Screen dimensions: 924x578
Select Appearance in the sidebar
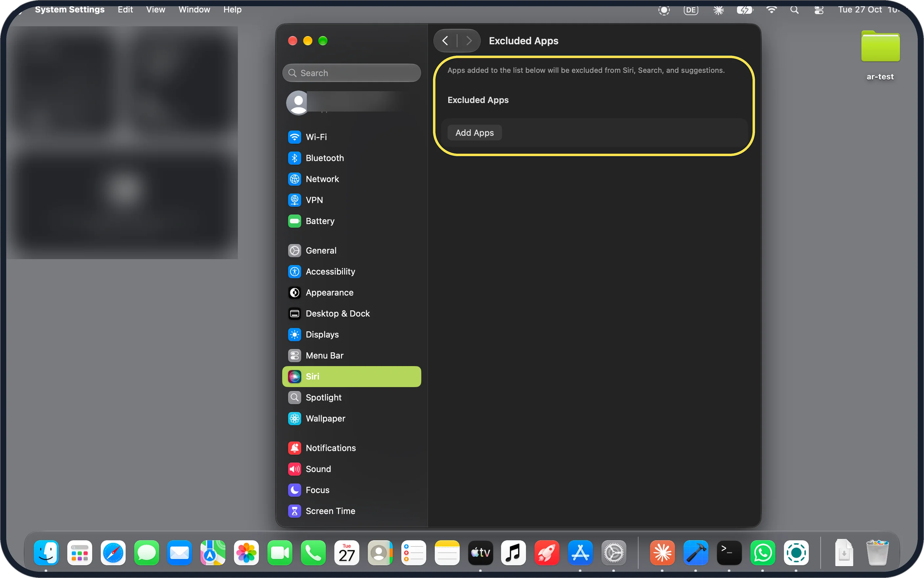(x=351, y=292)
